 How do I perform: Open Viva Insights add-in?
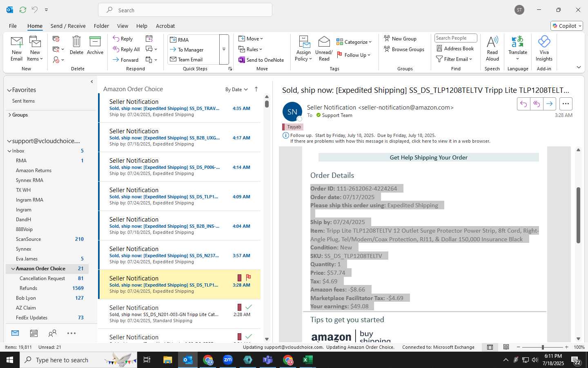tap(544, 48)
